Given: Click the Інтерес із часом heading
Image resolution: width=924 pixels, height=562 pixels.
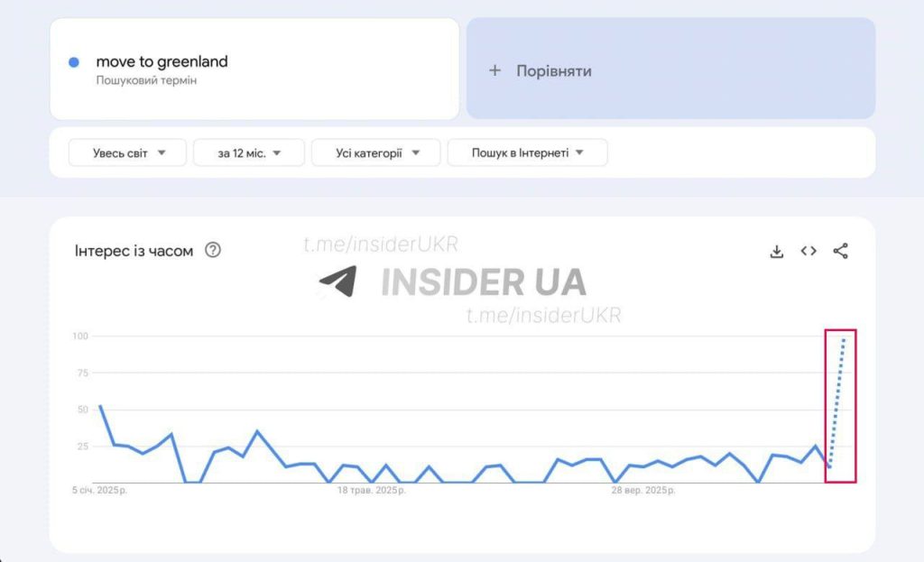Looking at the screenshot, I should click(x=134, y=251).
